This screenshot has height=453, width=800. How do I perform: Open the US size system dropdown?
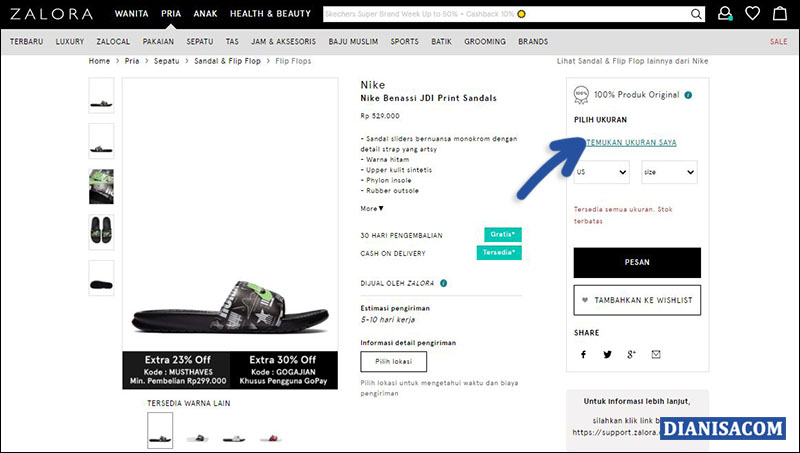tap(601, 172)
